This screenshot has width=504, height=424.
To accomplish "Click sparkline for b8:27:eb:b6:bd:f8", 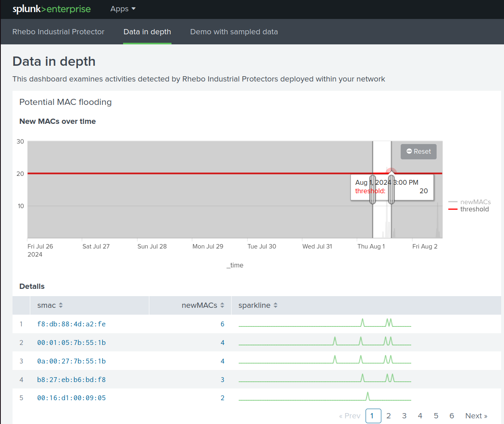I will pyautogui.click(x=325, y=378).
